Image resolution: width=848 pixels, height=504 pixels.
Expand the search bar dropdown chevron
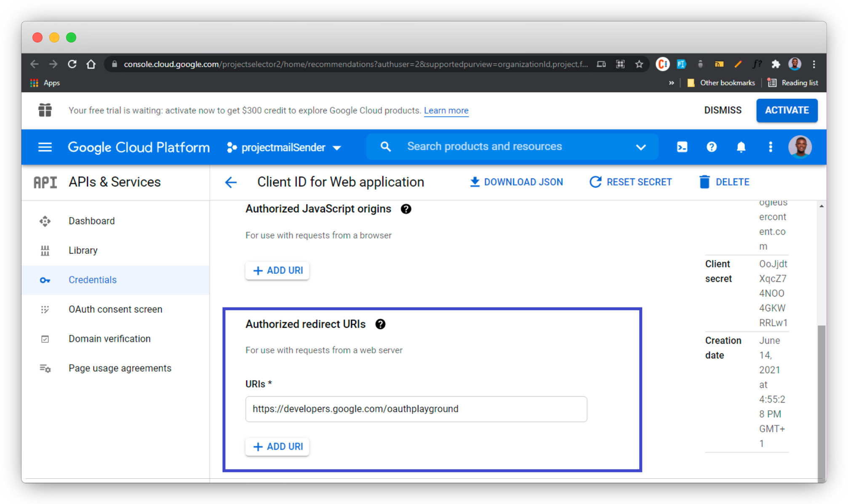[x=641, y=147]
